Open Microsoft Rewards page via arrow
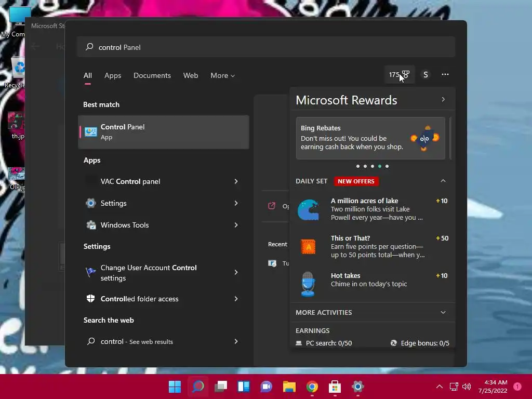 tap(443, 99)
